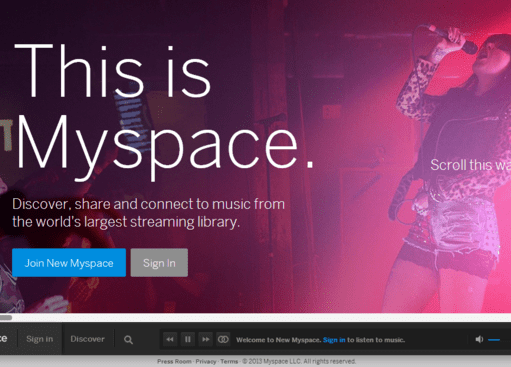Click the Scroll this way text
The image size is (511, 367).
(x=470, y=165)
